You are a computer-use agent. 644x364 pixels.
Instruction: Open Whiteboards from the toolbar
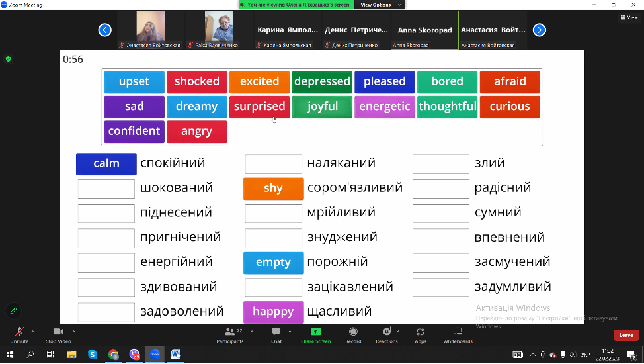click(x=458, y=332)
